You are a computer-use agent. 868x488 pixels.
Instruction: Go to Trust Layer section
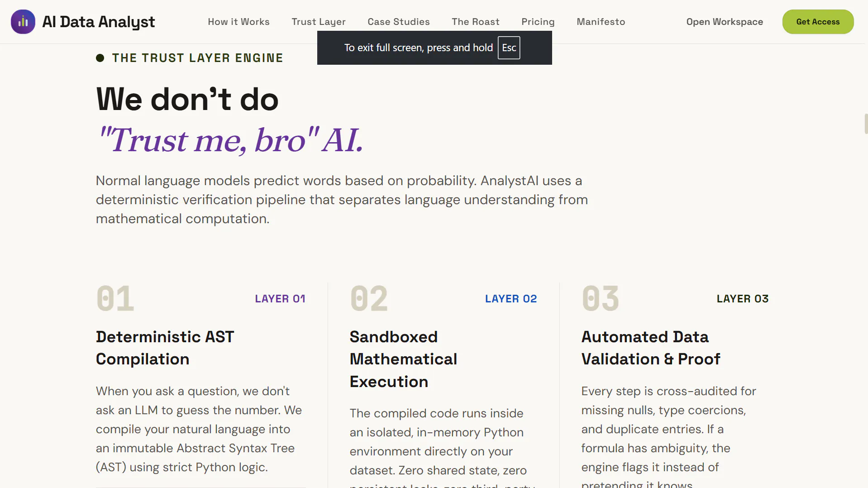pyautogui.click(x=319, y=22)
